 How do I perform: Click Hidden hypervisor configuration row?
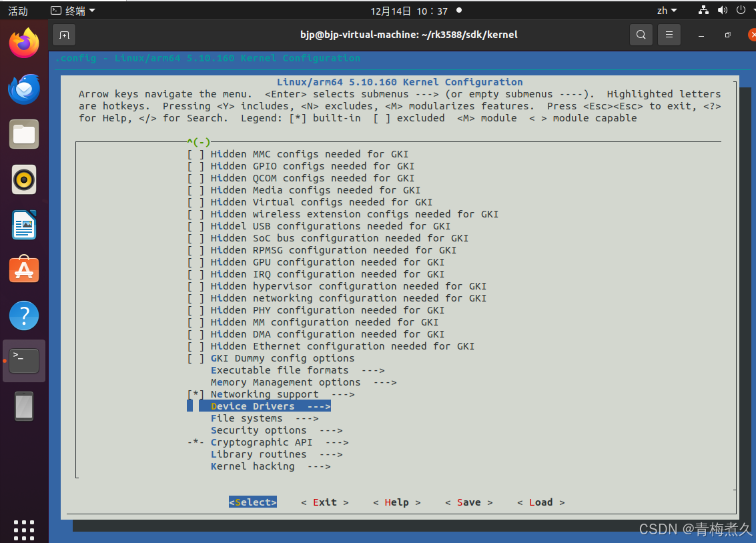[x=337, y=287]
